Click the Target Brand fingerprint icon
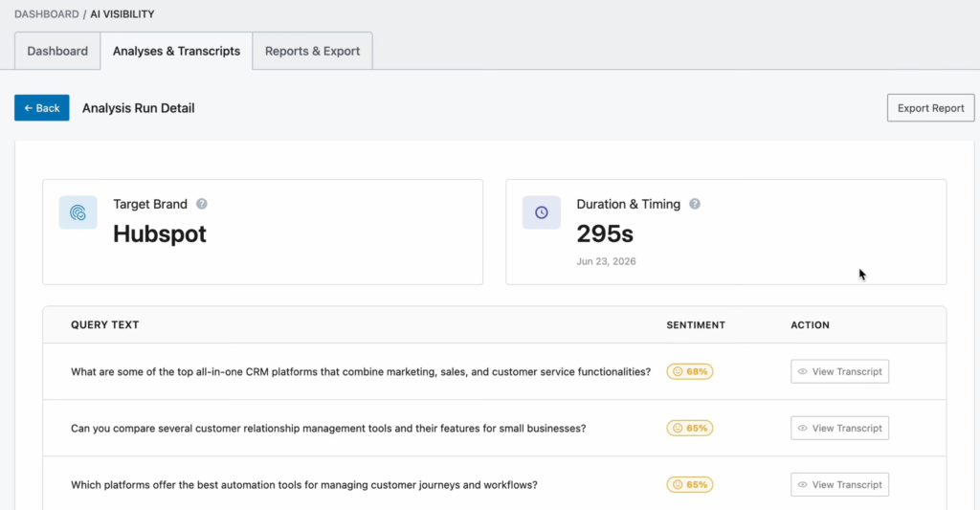This screenshot has width=980, height=510. point(78,212)
